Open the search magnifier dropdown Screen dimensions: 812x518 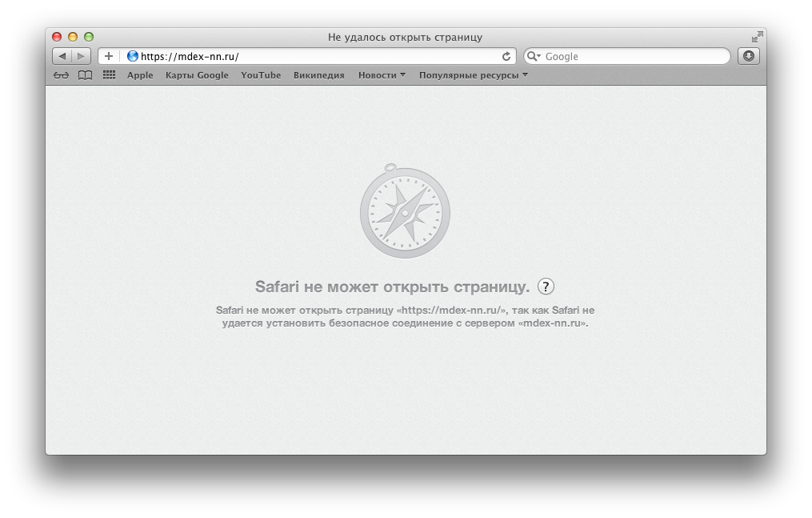[534, 56]
